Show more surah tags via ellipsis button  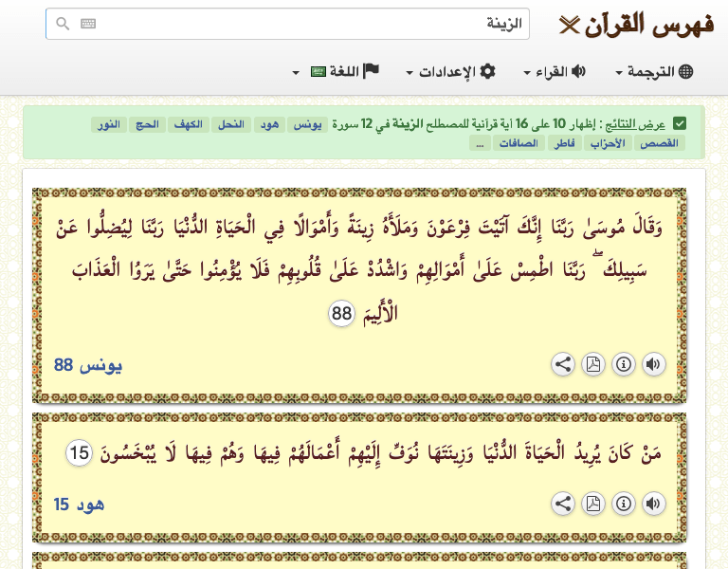coord(481,144)
